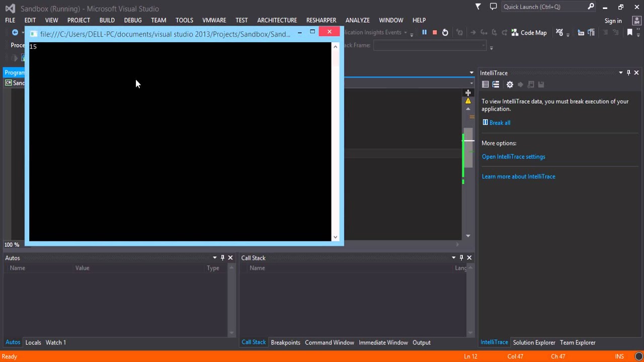Click the editor scroll down arrow

[x=468, y=236]
